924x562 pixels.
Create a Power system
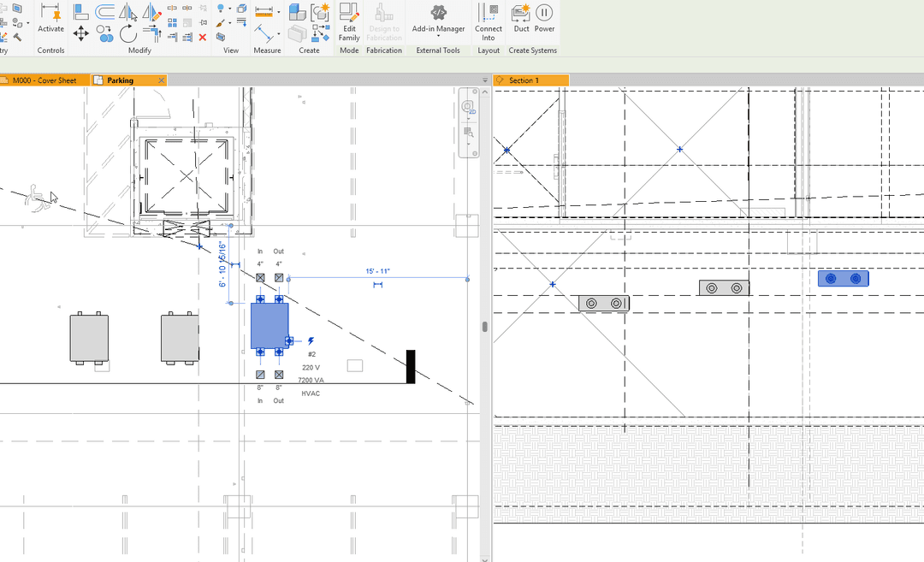pyautogui.click(x=544, y=18)
